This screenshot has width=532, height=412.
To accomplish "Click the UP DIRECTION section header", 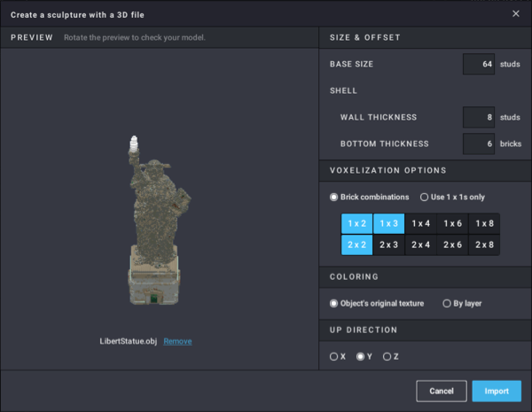I will pyautogui.click(x=364, y=330).
